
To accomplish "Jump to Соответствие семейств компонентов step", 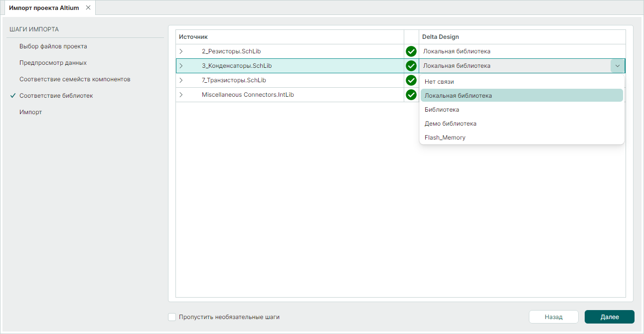I will click(75, 79).
